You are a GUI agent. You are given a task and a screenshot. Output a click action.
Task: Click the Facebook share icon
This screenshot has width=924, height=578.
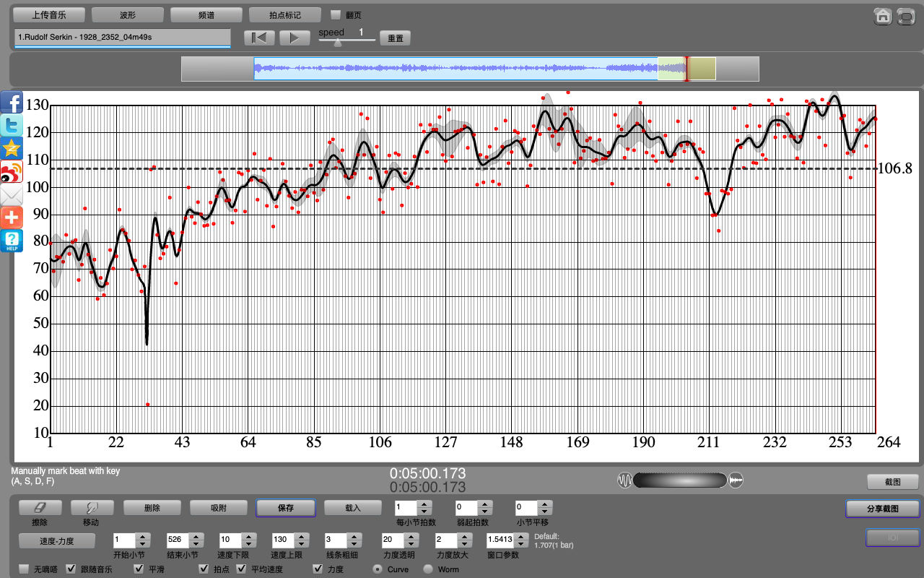12,103
